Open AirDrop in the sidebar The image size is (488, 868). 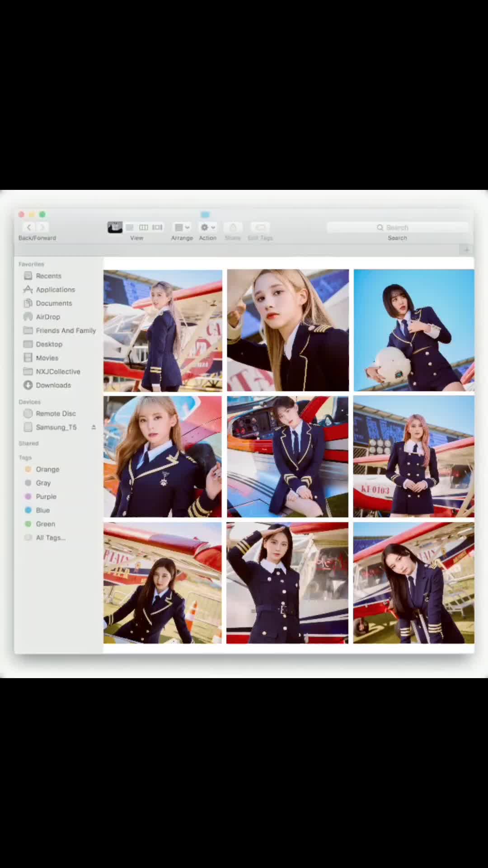pyautogui.click(x=42, y=317)
